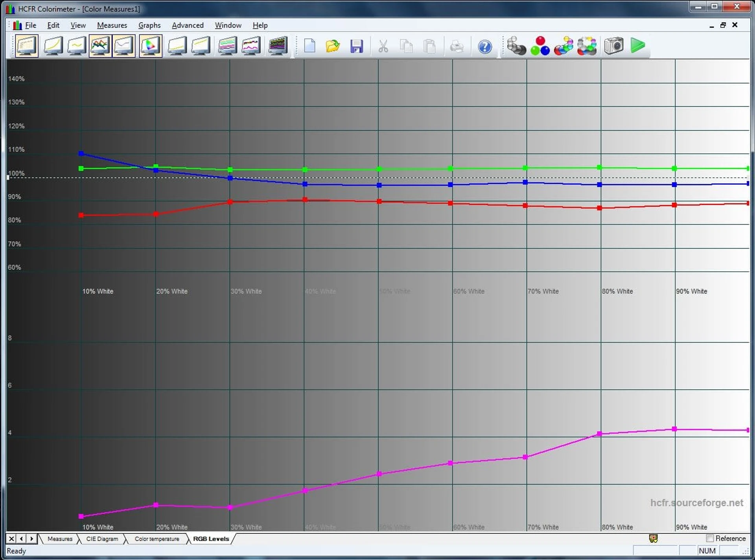Screen dimensions: 755x560
Task: Click the Ready status bar text
Action: coord(16,551)
